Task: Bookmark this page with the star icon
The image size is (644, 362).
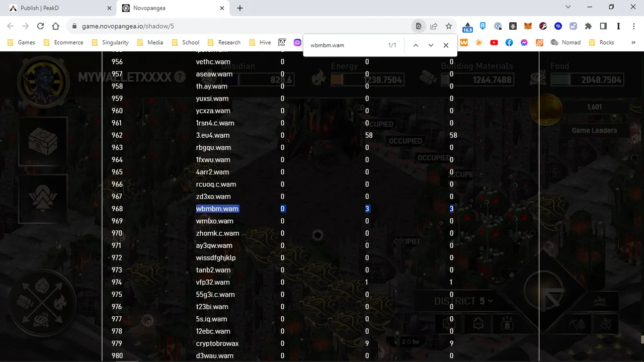Action: (x=449, y=26)
